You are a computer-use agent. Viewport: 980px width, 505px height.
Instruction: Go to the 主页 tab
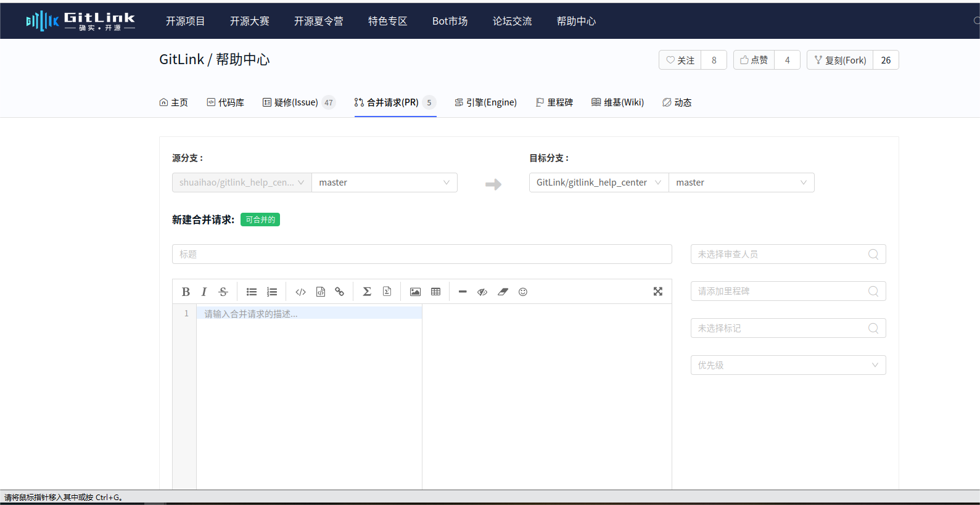click(173, 102)
